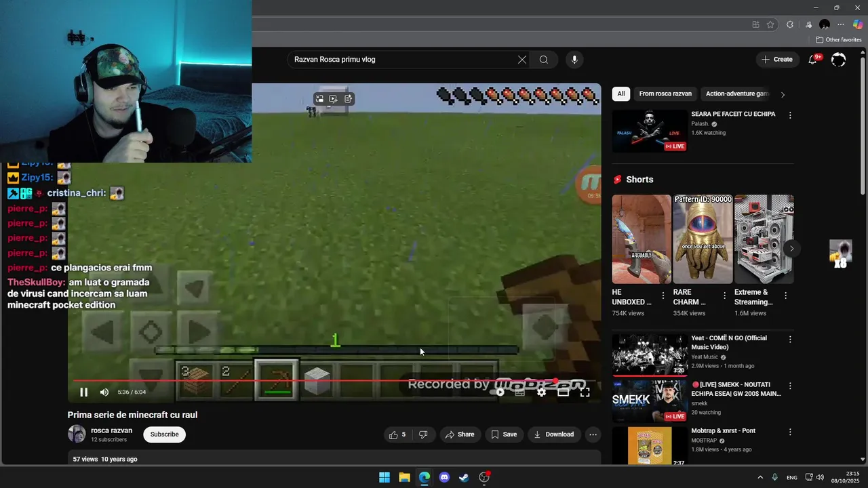
Task: Click the middle video overlay play icon
Action: click(x=333, y=99)
